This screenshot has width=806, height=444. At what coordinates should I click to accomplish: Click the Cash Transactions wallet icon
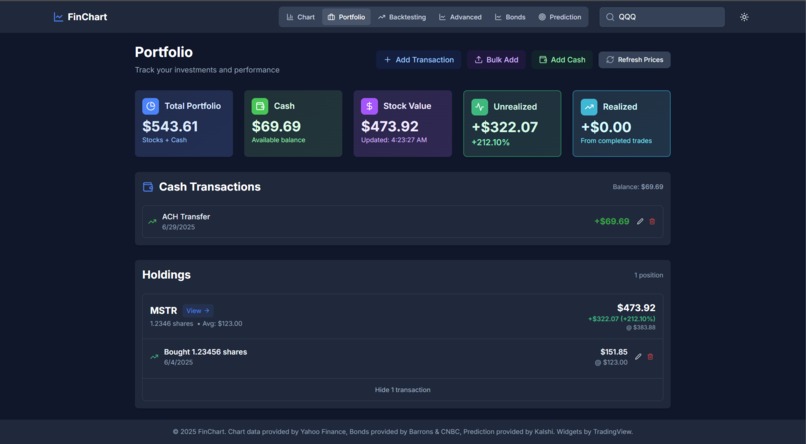click(148, 187)
